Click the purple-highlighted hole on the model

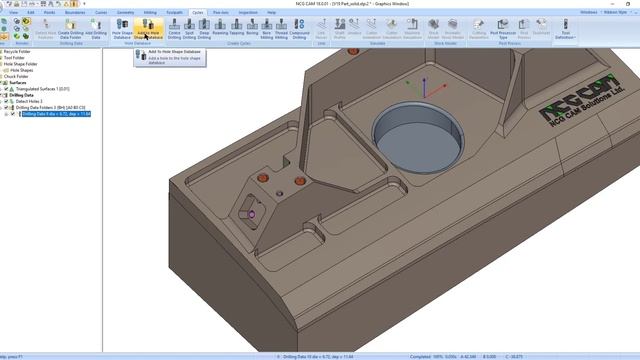tap(252, 214)
